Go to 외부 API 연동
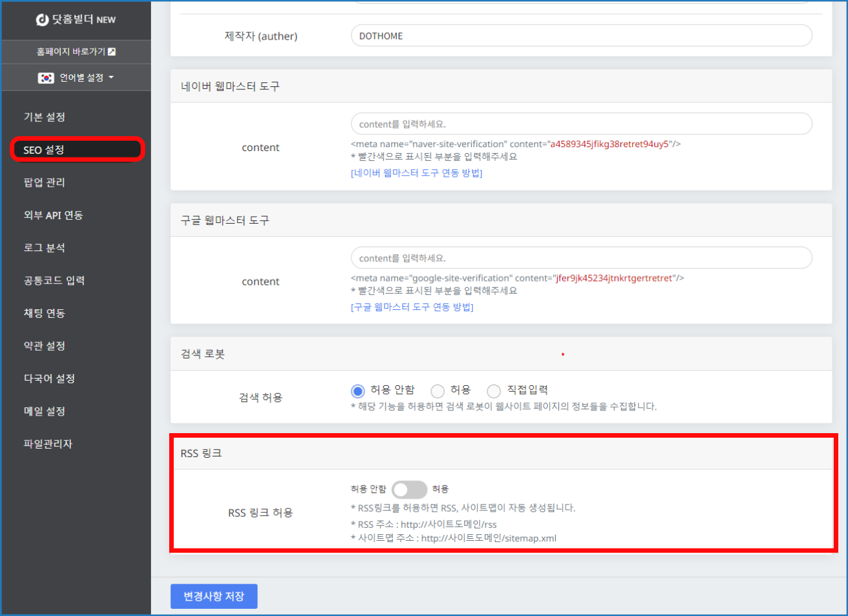 [53, 215]
